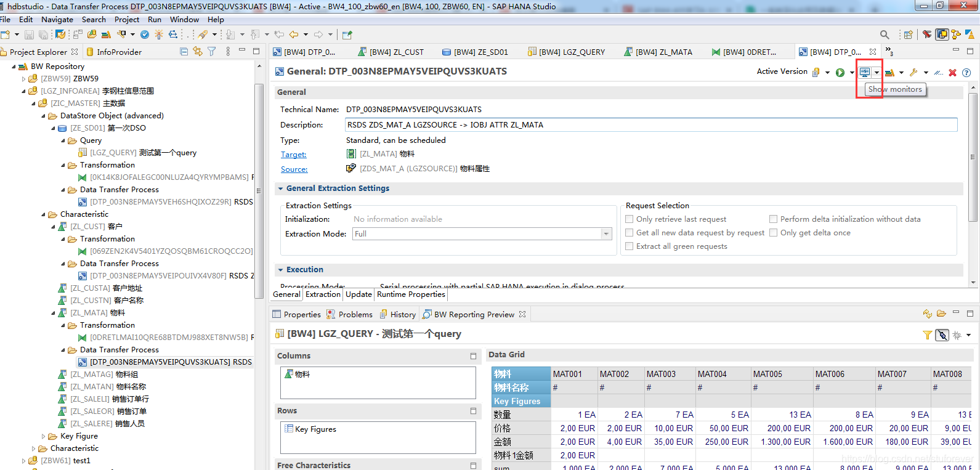The image size is (980, 470).
Task: Click the Show monitors icon
Action: point(865,72)
